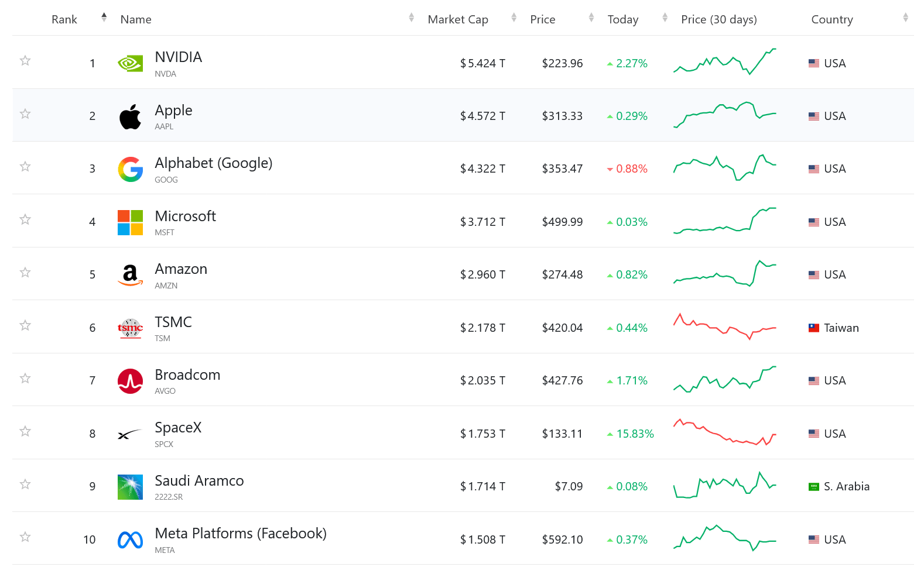The image size is (924, 567).
Task: Select the Amazon logo icon
Action: (x=130, y=275)
